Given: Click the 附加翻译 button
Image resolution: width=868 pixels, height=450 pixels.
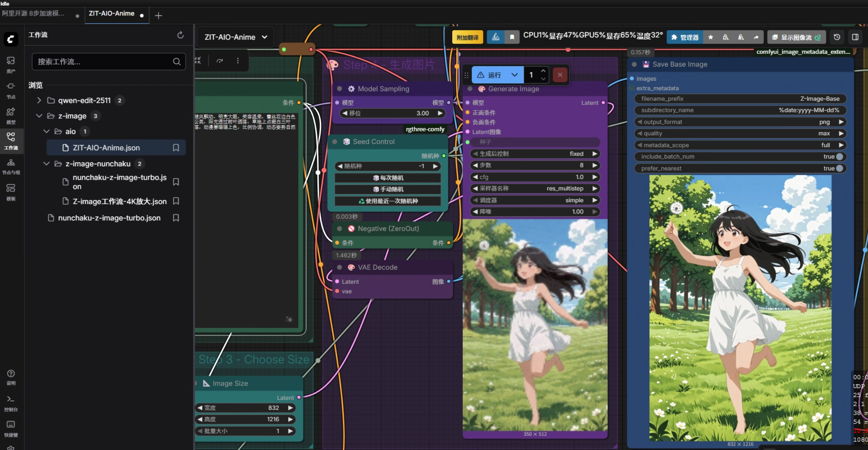Looking at the screenshot, I should 467,37.
